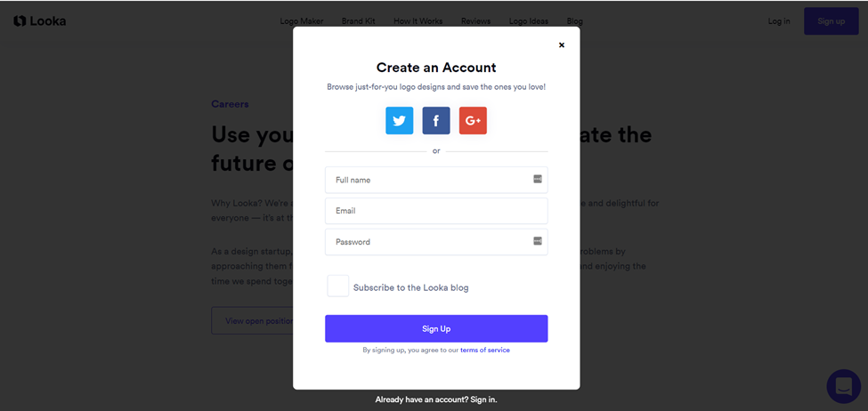Focus the Password input field

point(436,242)
